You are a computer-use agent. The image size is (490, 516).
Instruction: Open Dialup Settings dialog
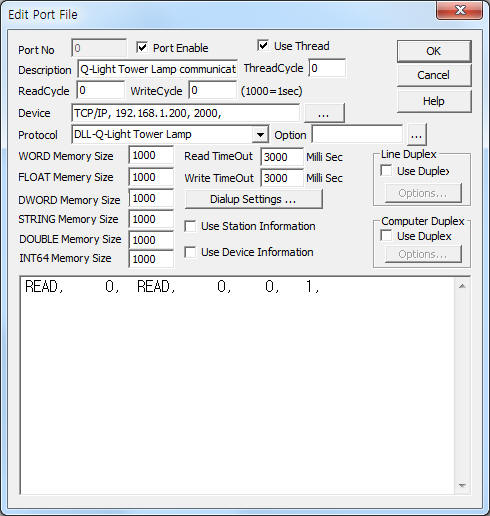tap(253, 199)
